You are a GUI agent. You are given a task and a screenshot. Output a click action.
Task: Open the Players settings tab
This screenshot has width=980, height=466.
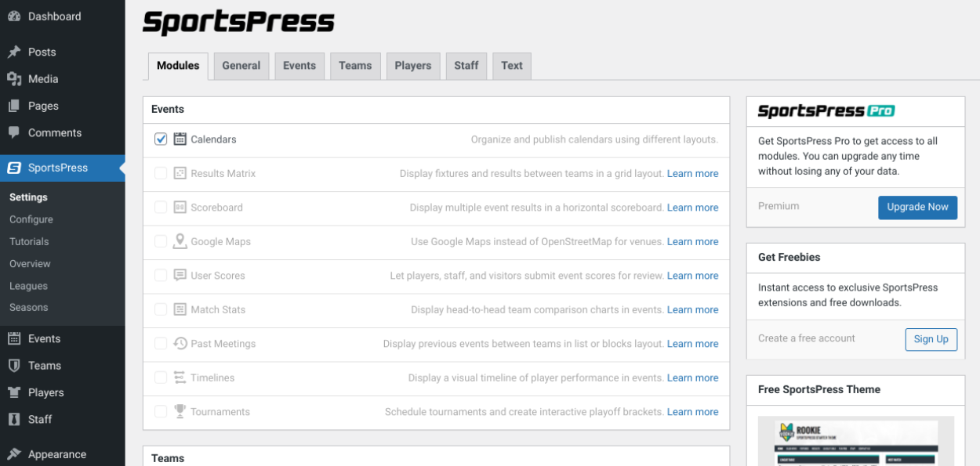(x=412, y=66)
